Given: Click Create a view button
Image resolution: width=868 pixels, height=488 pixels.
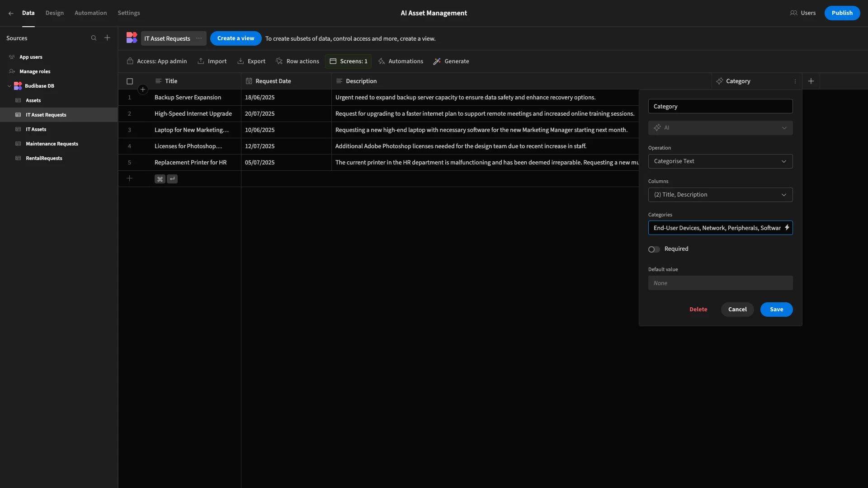Looking at the screenshot, I should (x=236, y=38).
